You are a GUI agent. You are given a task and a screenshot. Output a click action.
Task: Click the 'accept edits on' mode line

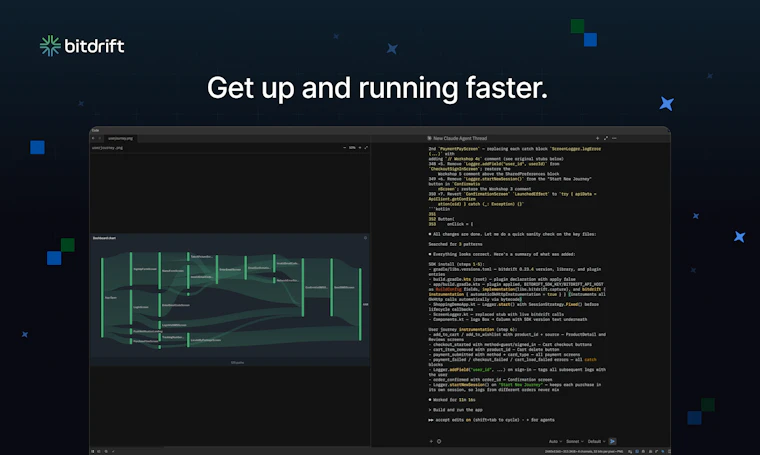(491, 420)
